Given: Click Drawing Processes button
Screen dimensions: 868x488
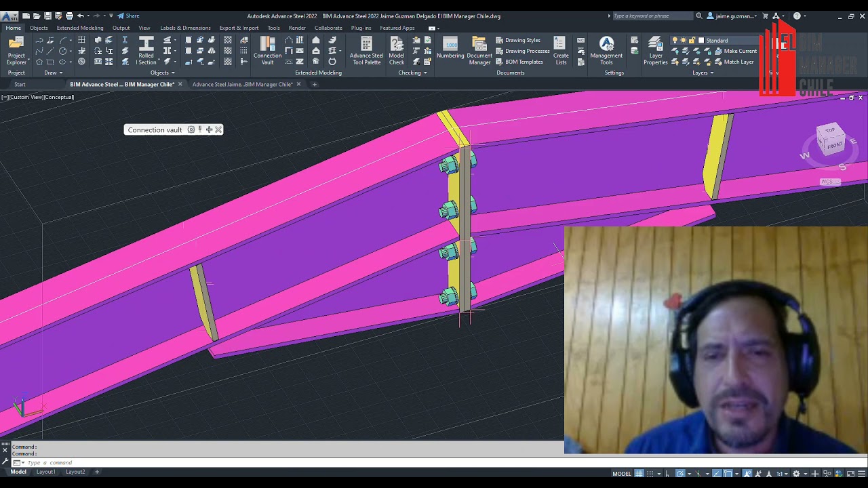Looking at the screenshot, I should 522,51.
